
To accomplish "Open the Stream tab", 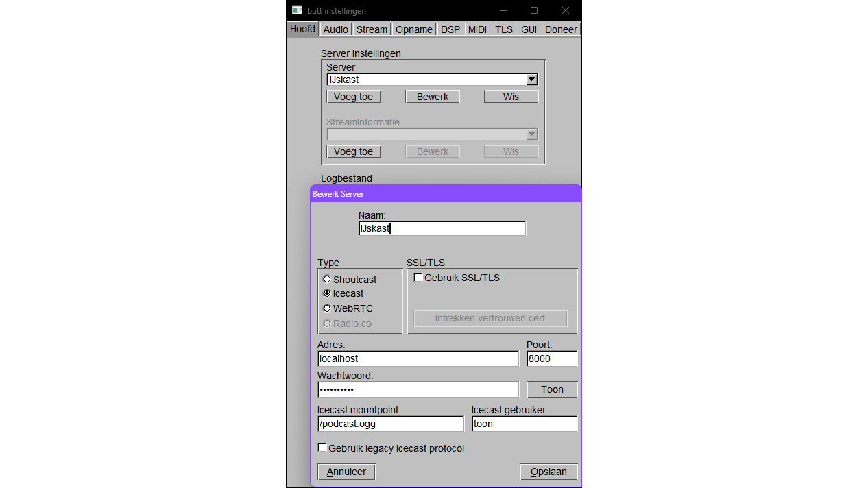I will [372, 29].
